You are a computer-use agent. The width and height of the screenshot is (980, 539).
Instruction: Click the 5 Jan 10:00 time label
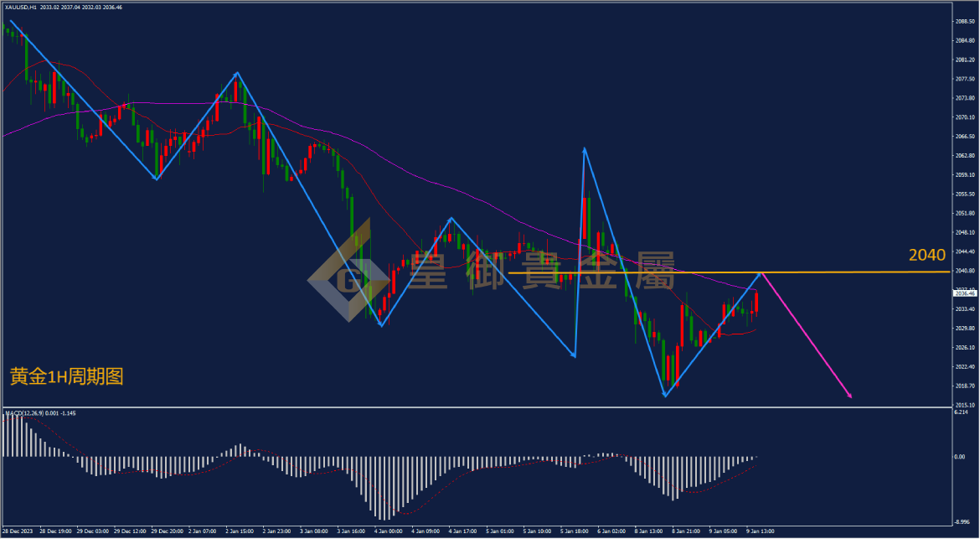coord(539,531)
